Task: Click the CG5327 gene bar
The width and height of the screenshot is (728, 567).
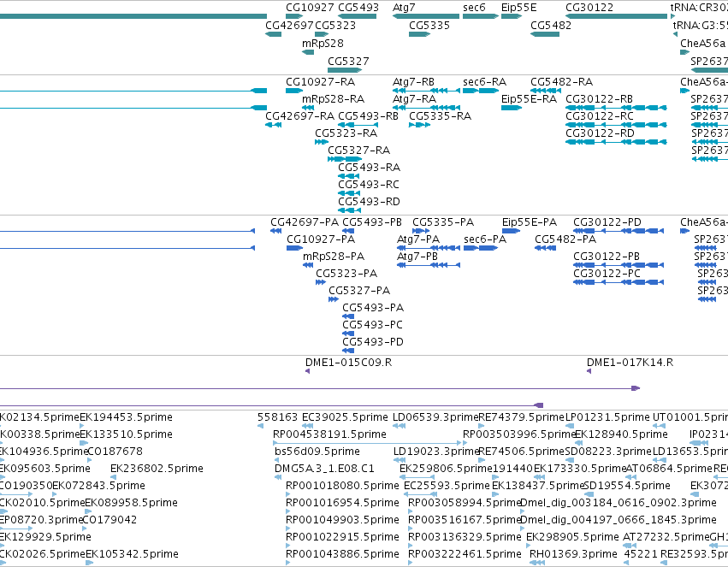Action: coord(345,70)
